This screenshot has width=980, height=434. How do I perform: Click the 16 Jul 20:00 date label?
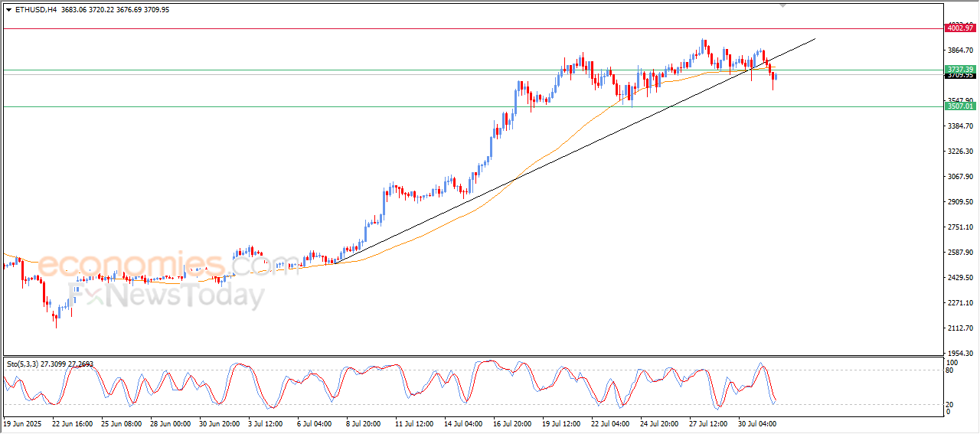click(513, 423)
